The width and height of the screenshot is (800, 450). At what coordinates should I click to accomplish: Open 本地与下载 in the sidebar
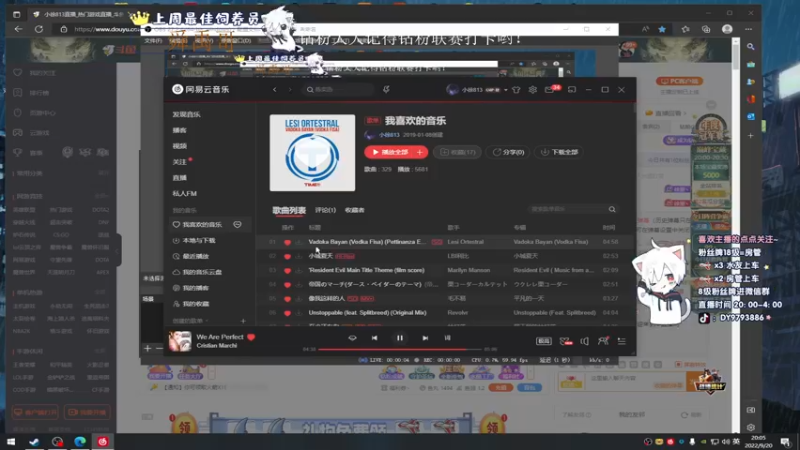(x=194, y=240)
